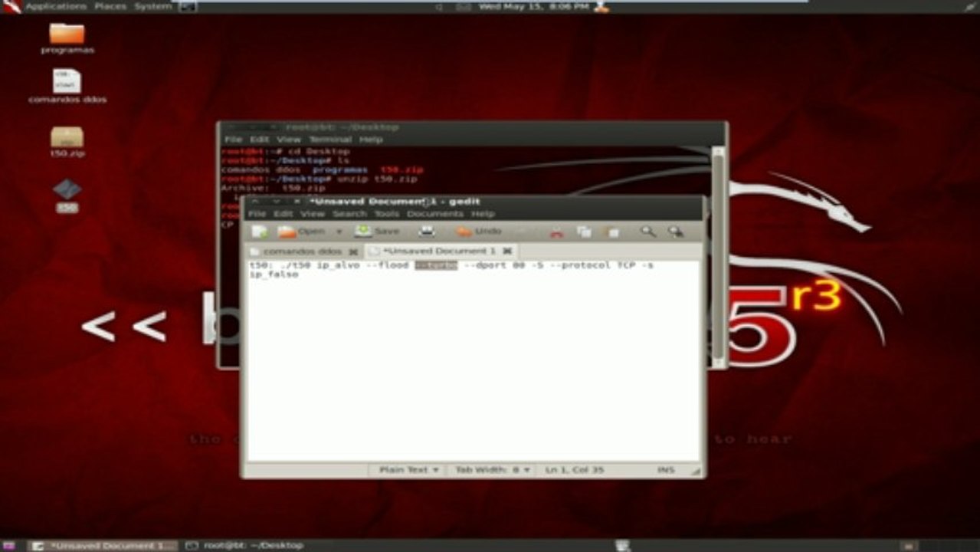
Task: Click the Find magnifier icon in gedit
Action: (x=648, y=232)
